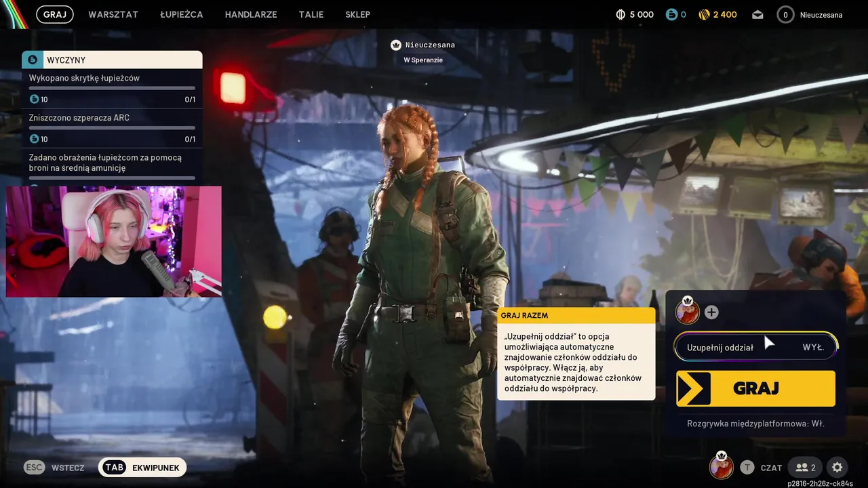Open settings with the gear icon
868x488 pixels.
(837, 468)
